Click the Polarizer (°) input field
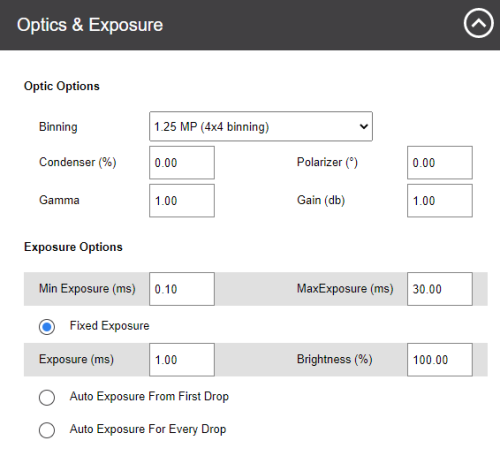This screenshot has width=500, height=456. click(440, 163)
